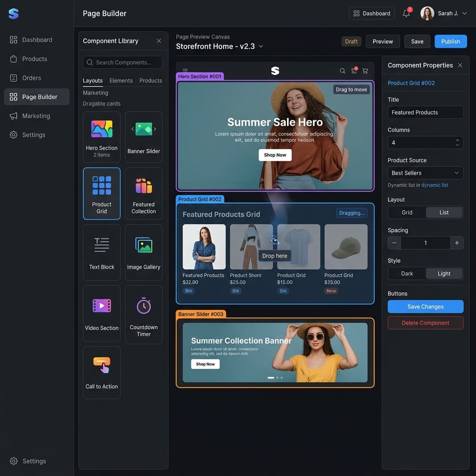Follow the dynamic list link
Screen dimensions: 476x476
pos(435,185)
